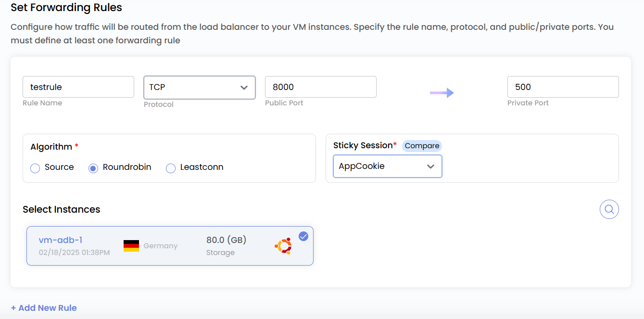Viewport: 644px width, 319px height.
Task: Click inside the Rule Name field
Action: click(x=78, y=87)
